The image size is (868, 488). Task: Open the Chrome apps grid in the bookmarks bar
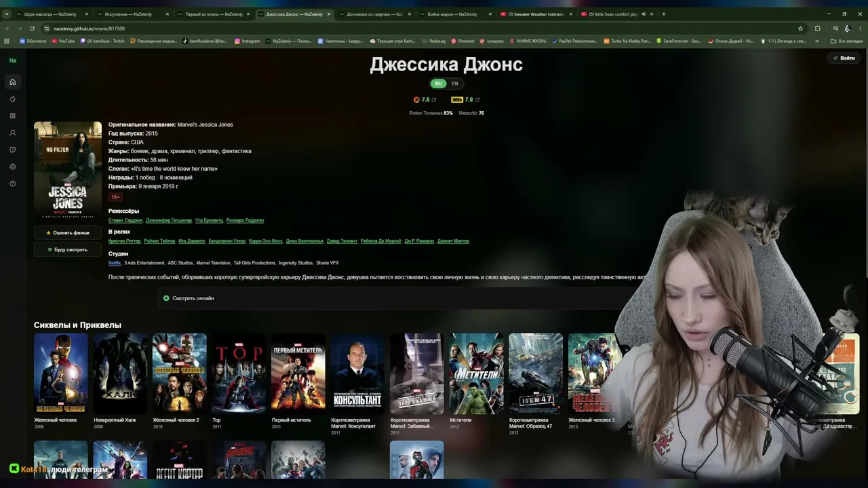pyautogui.click(x=7, y=41)
